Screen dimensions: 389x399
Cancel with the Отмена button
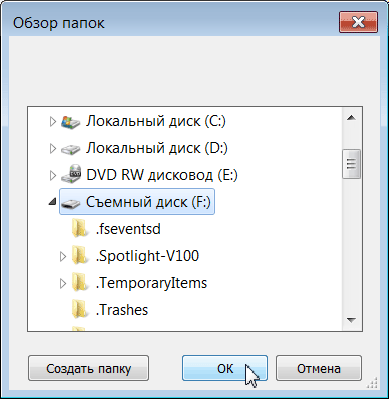319,368
